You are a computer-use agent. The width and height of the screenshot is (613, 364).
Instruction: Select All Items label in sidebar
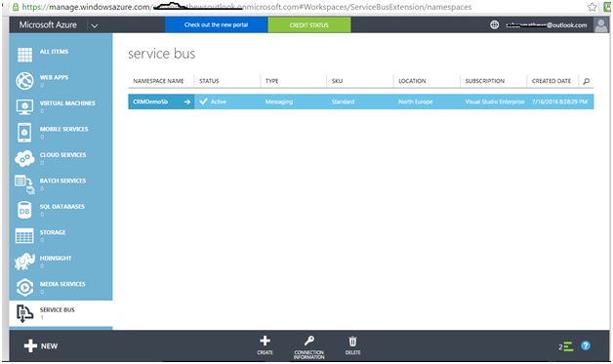tap(54, 51)
